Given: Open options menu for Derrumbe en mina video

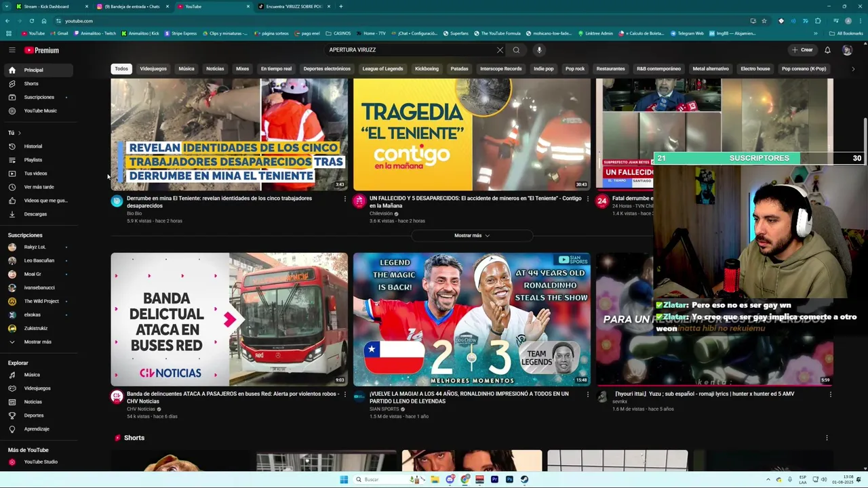Looking at the screenshot, I should pyautogui.click(x=344, y=199).
